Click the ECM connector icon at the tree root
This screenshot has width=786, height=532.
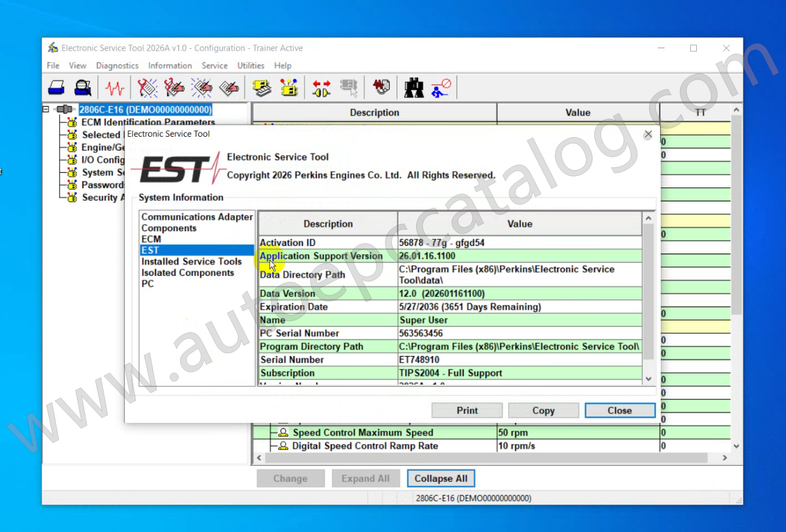coord(64,110)
